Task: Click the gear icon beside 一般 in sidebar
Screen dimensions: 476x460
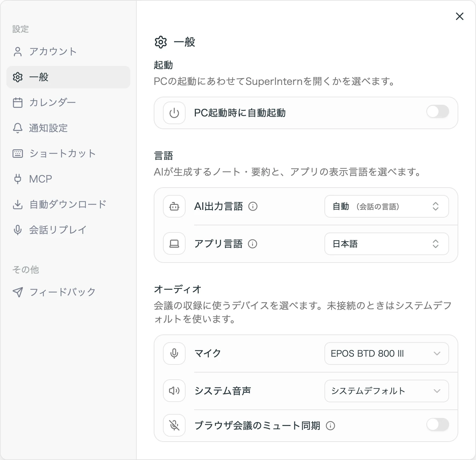Action: pyautogui.click(x=17, y=77)
